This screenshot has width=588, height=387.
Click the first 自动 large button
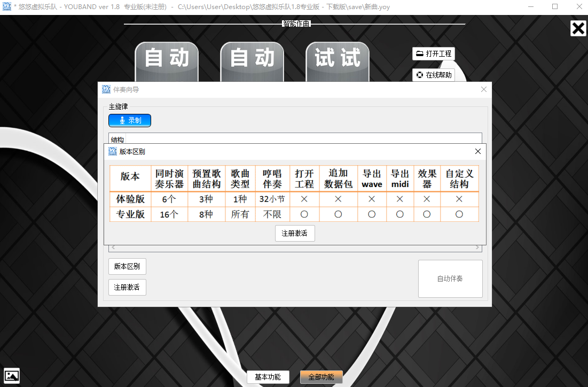click(167, 61)
